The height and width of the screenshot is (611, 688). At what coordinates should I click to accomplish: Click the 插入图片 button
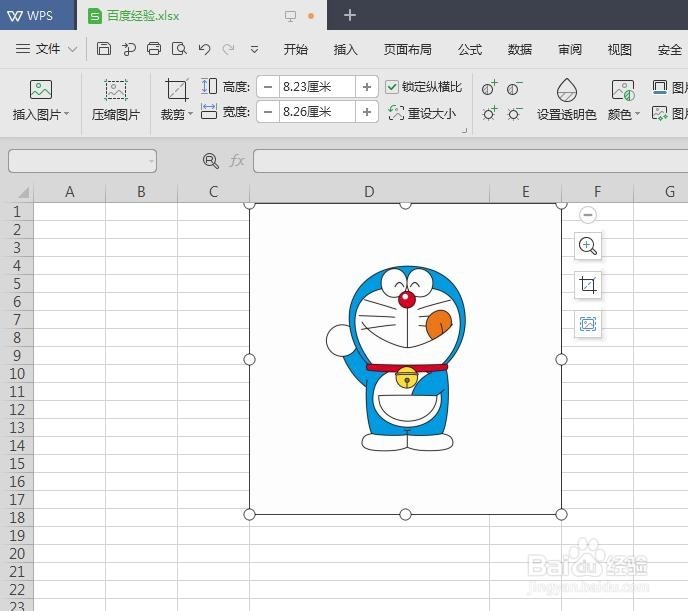tap(41, 100)
